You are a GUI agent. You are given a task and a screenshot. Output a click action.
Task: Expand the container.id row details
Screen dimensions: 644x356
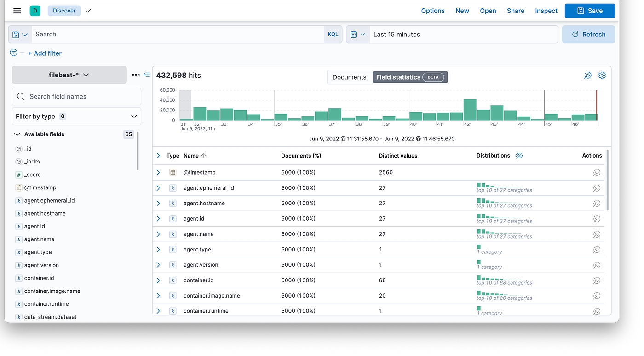pos(158,280)
